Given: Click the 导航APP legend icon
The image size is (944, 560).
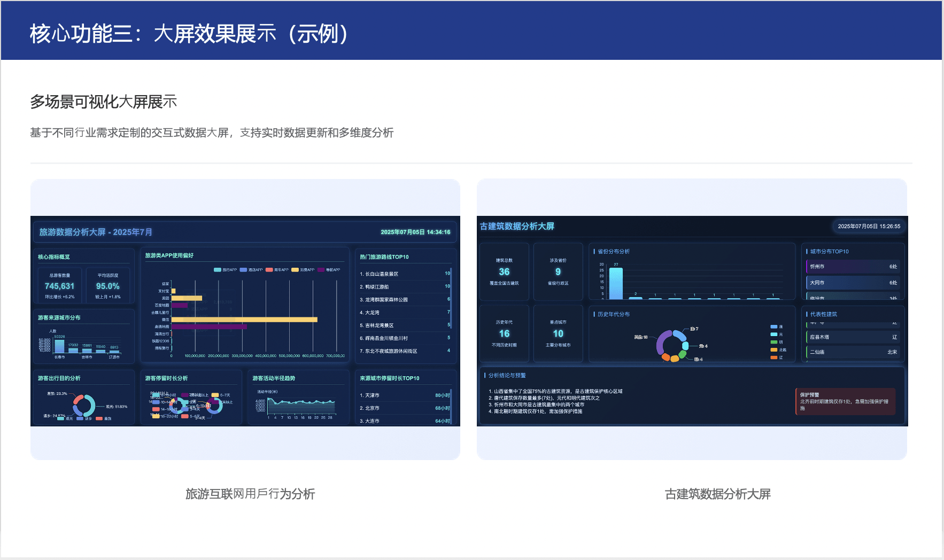Looking at the screenshot, I should pyautogui.click(x=321, y=270).
